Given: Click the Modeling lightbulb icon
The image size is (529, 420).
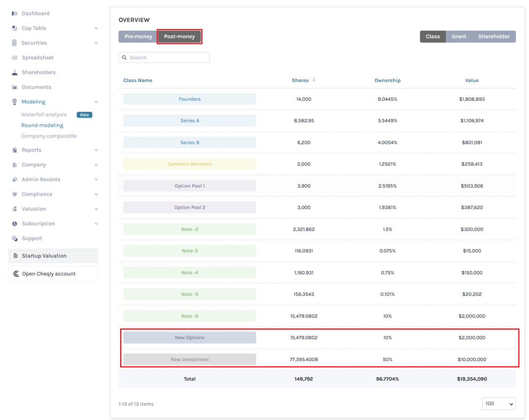Looking at the screenshot, I should click(x=15, y=102).
